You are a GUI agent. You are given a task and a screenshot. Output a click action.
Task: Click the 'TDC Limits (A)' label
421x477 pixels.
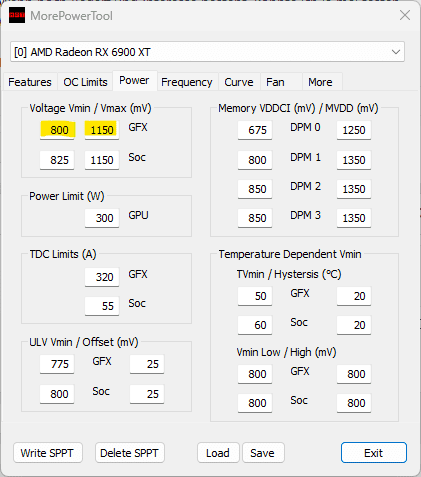(x=63, y=254)
